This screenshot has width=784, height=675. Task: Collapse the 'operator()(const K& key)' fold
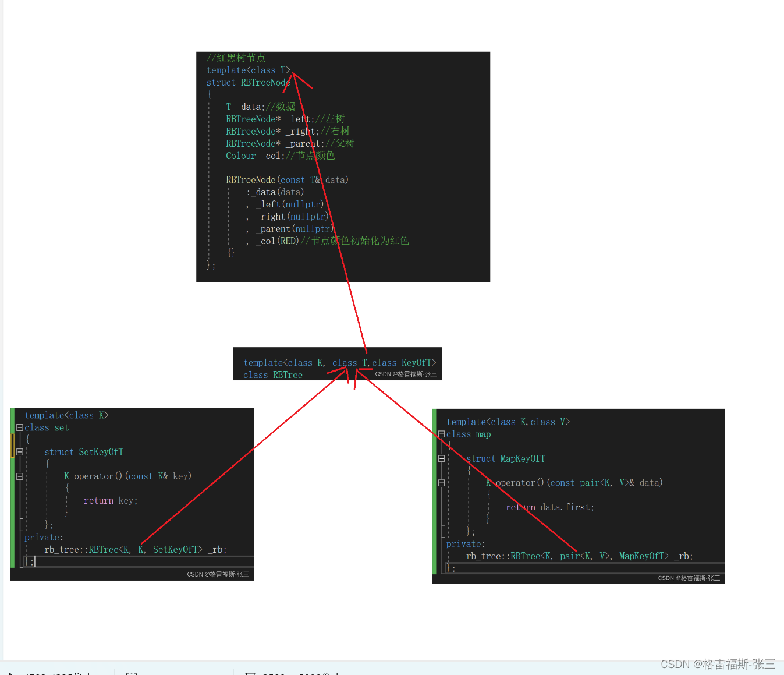(20, 476)
